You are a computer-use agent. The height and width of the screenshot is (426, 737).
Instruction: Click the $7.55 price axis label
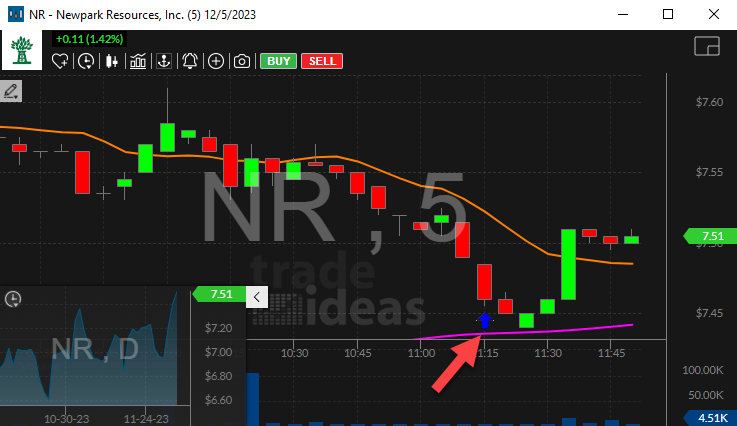709,172
